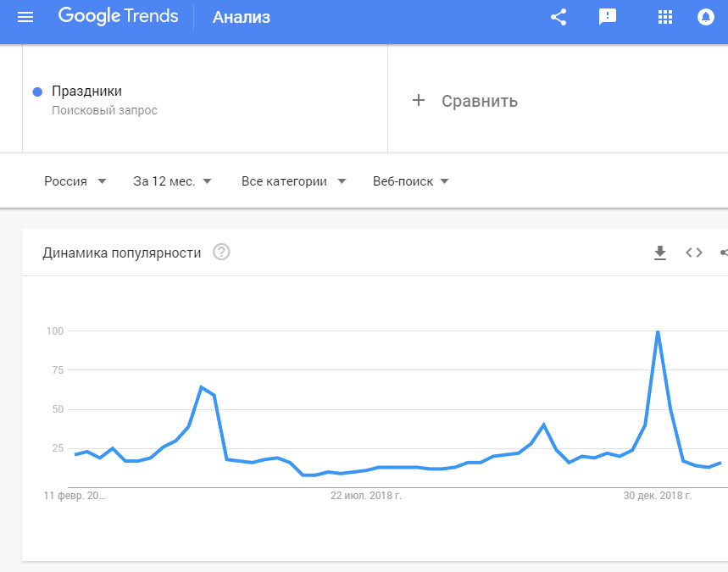Click the blue dot beside Праздники
Image resolution: width=728 pixels, height=572 pixels.
[x=37, y=92]
